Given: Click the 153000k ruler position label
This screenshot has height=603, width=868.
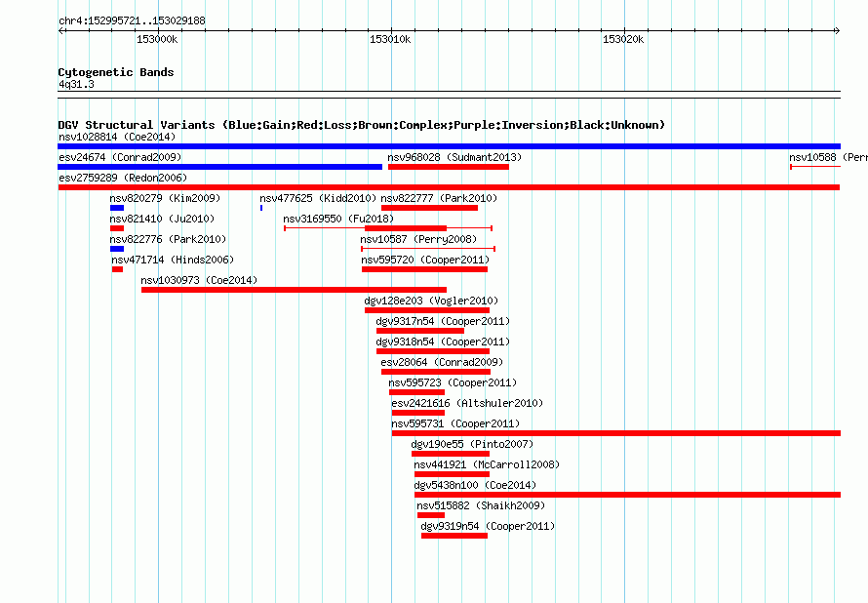Looking at the screenshot, I should click(157, 39).
